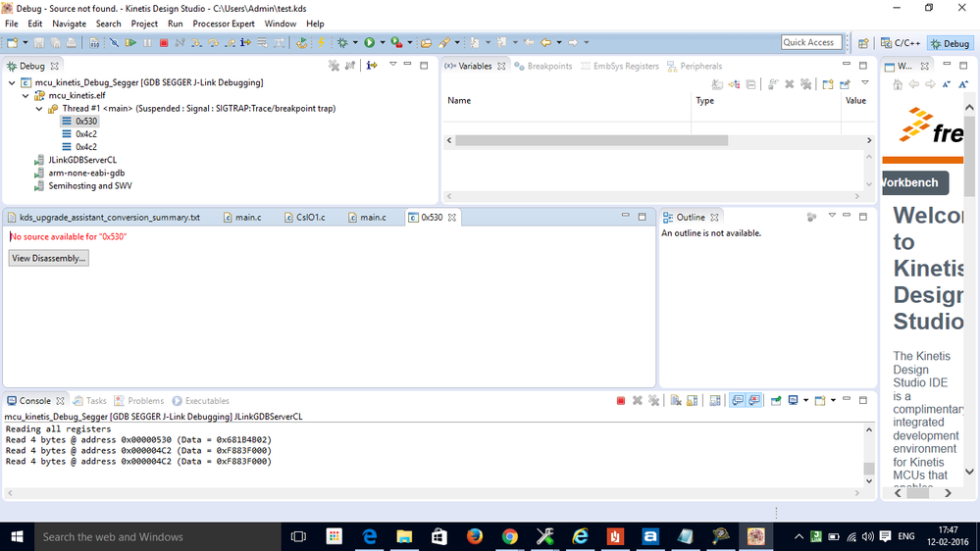
Task: Switch to the Problems tab
Action: tap(139, 401)
